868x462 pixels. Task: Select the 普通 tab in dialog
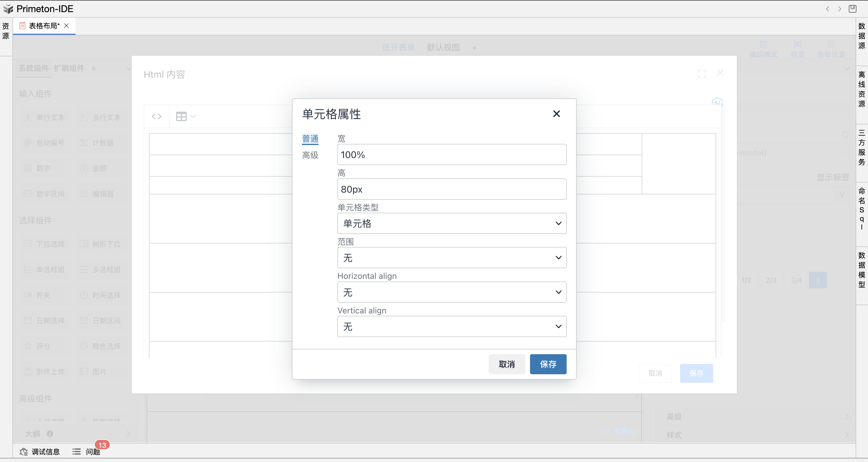310,139
